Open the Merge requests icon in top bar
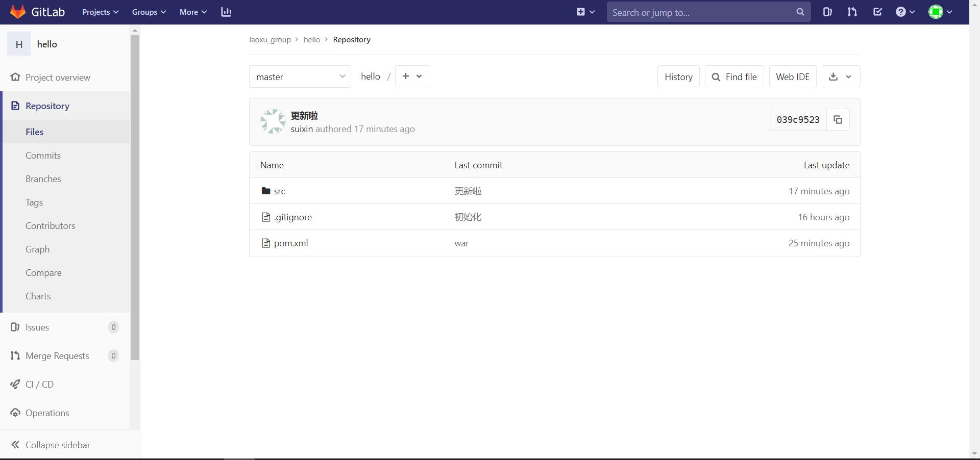This screenshot has height=460, width=980. [852, 12]
